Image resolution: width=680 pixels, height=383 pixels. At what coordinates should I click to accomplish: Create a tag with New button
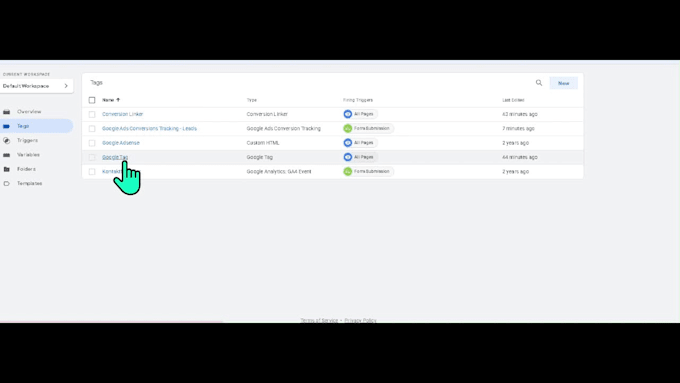tap(563, 83)
